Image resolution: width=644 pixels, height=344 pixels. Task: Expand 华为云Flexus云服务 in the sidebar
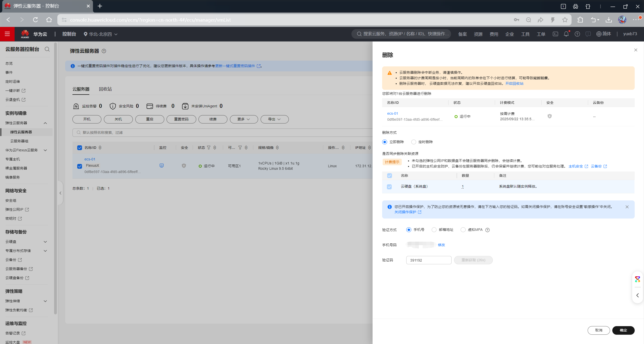coord(26,150)
